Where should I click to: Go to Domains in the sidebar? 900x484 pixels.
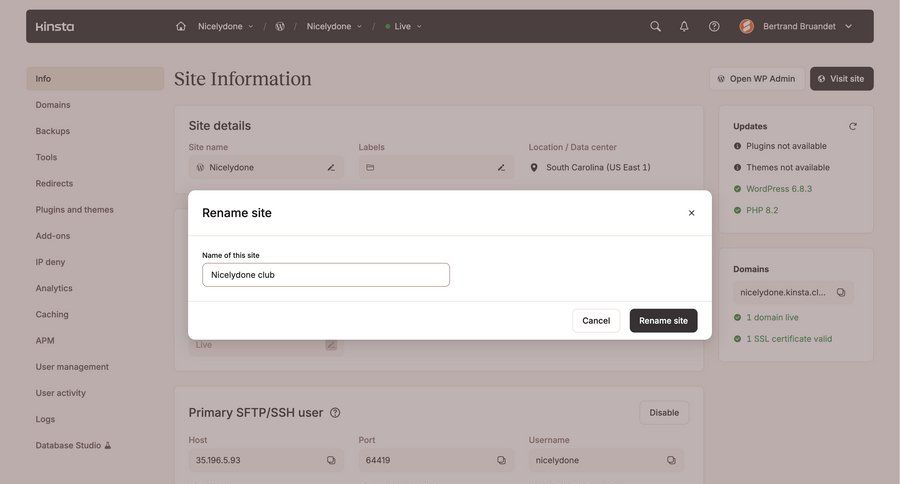coord(53,105)
